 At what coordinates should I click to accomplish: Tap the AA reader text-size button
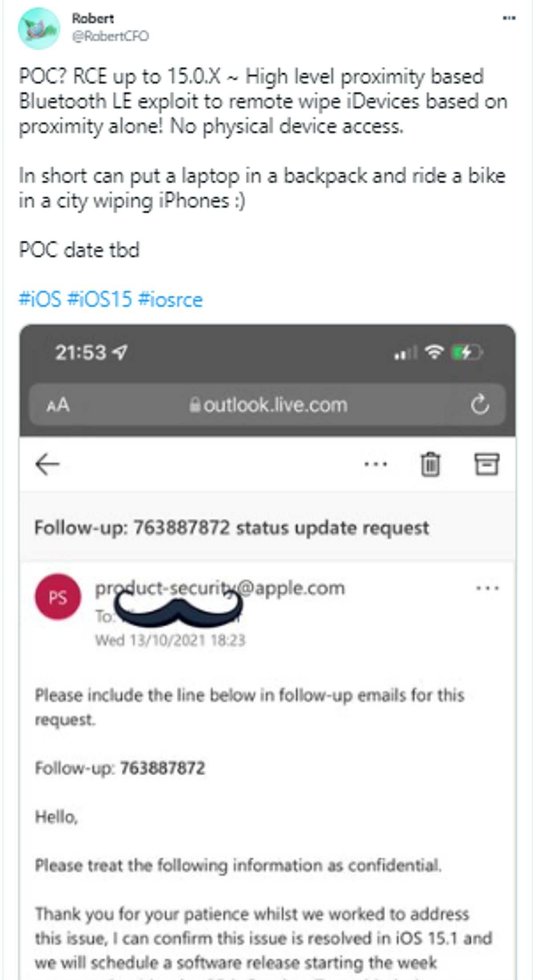[58, 405]
